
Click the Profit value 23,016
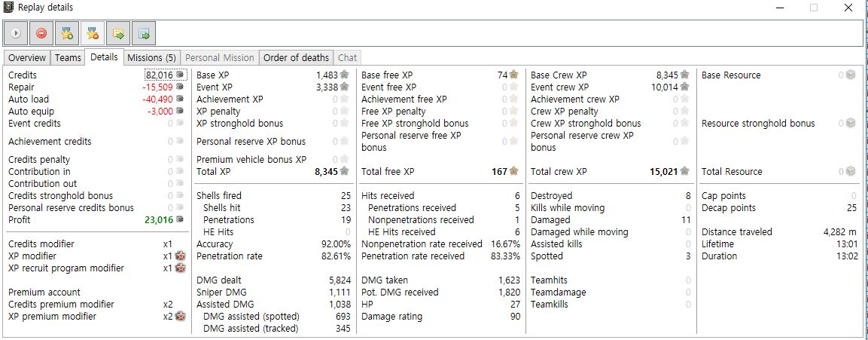[160, 220]
